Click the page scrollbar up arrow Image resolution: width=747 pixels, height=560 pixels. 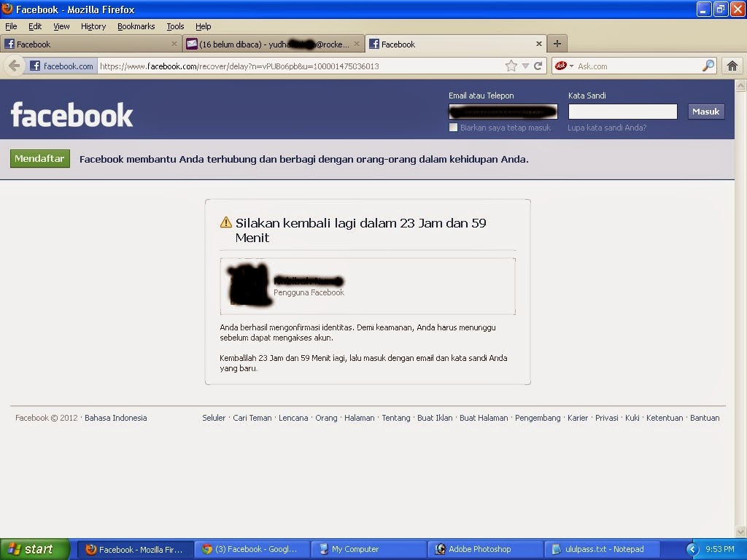[741, 86]
